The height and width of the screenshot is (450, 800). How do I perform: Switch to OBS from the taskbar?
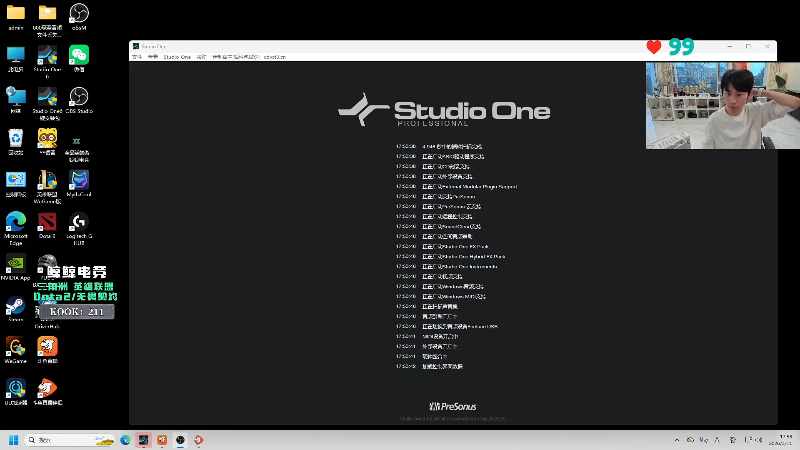[x=180, y=440]
